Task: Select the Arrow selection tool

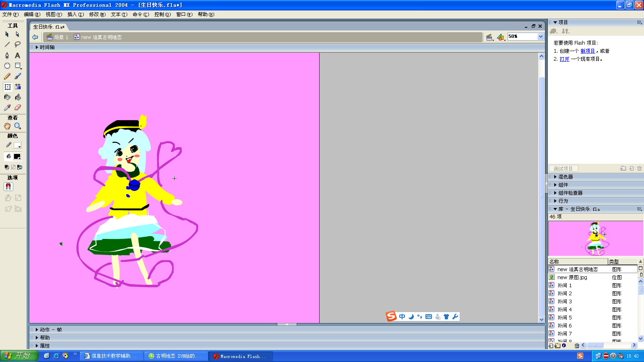Action: [x=7, y=34]
